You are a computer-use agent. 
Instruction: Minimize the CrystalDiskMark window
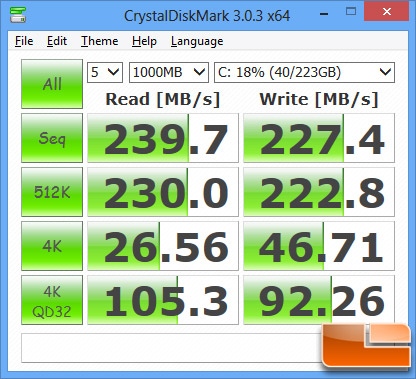pos(324,14)
